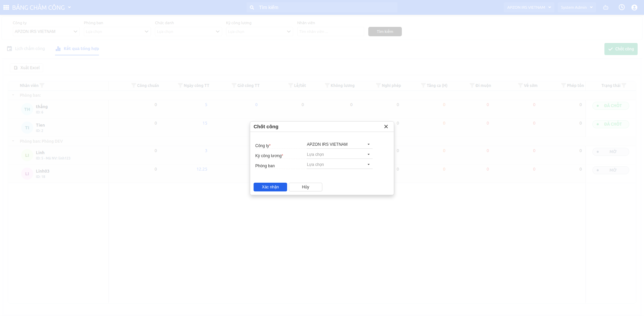The width and height of the screenshot is (644, 316).
Task: Filter the Nhân viên column
Action: (x=42, y=85)
